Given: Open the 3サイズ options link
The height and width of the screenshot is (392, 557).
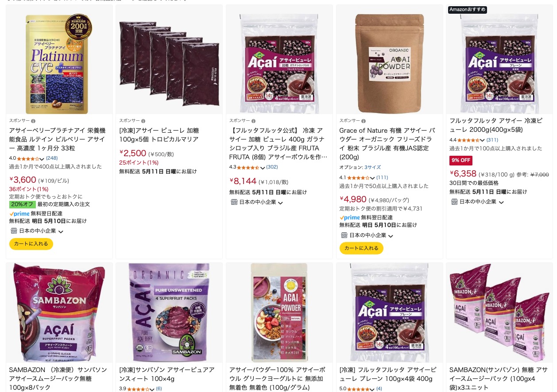Looking at the screenshot, I should (372, 167).
